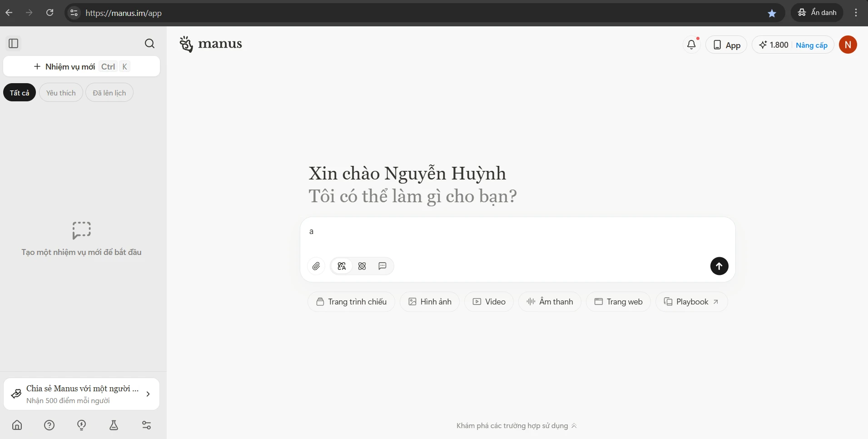Select the chat mode speech bubble icon
868x439 pixels.
[382, 266]
